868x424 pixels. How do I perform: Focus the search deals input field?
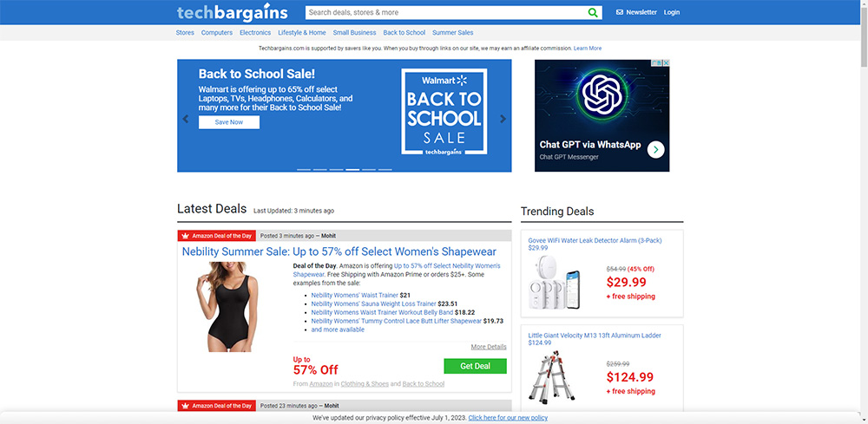pos(445,12)
